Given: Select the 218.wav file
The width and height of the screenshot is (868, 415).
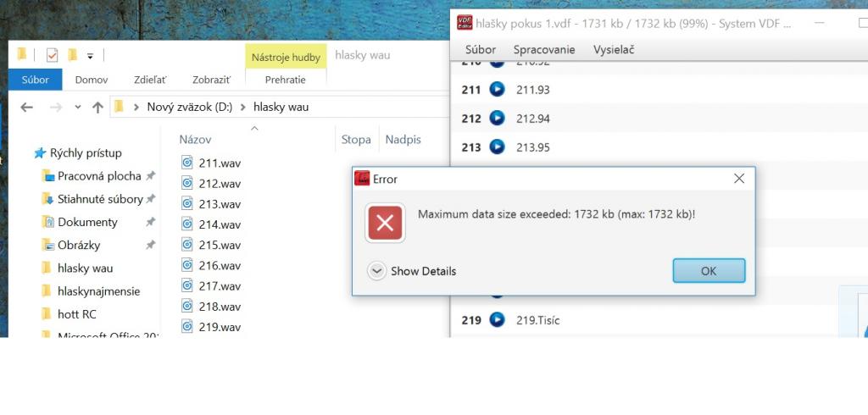Looking at the screenshot, I should point(220,307).
